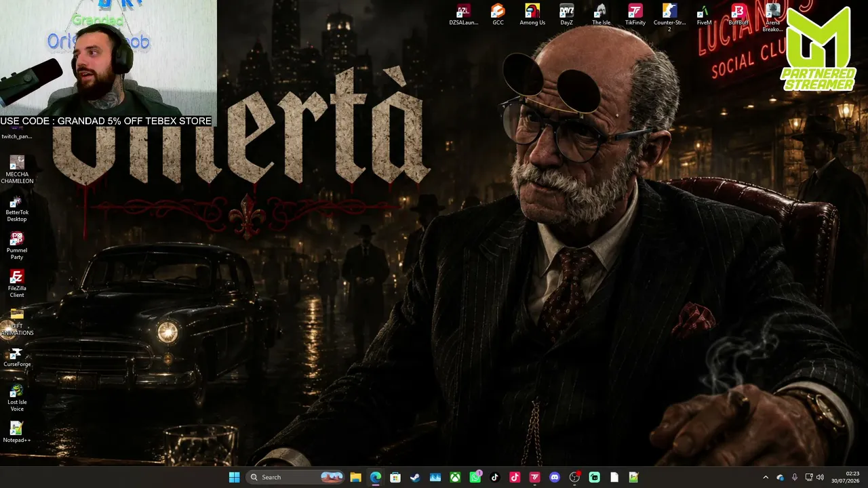Screen dimensions: 868x488
Task: Expand the hidden system tray icons
Action: pyautogui.click(x=766, y=477)
